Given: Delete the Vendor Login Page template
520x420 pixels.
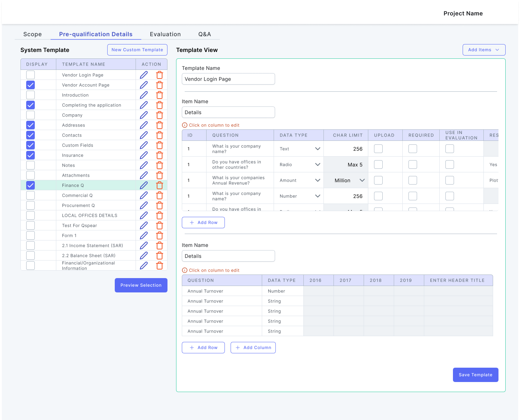Looking at the screenshot, I should [x=159, y=75].
